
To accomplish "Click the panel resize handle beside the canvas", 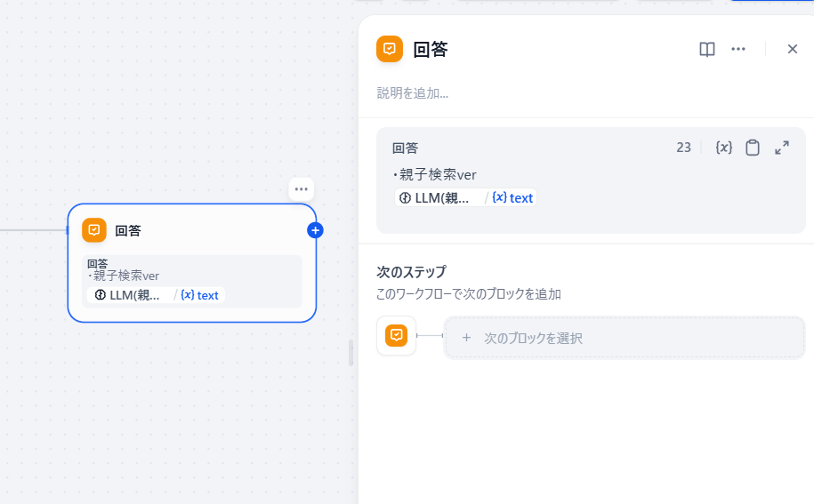I will 351,353.
